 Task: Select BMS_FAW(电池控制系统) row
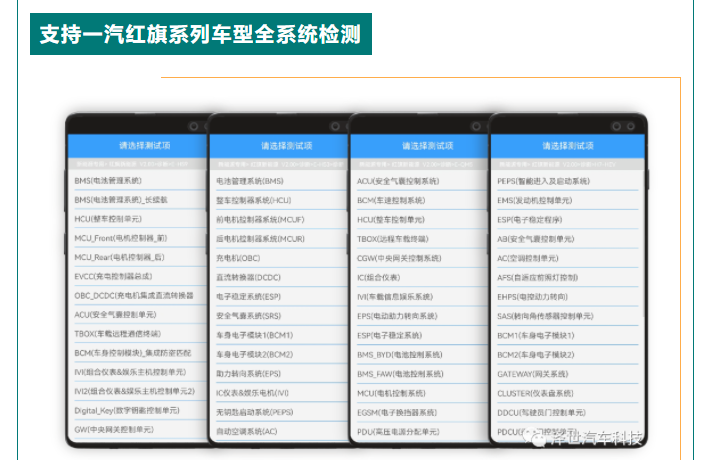coord(420,374)
